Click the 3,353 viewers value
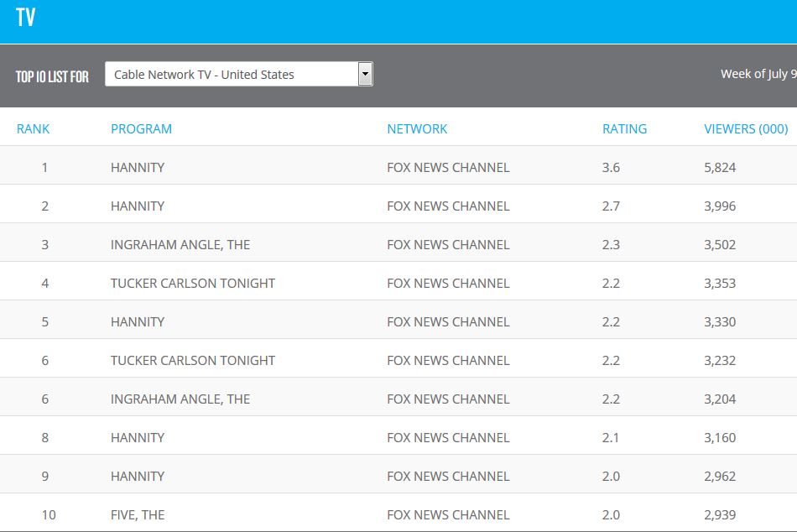Viewport: 797px width, 532px height. [x=720, y=284]
